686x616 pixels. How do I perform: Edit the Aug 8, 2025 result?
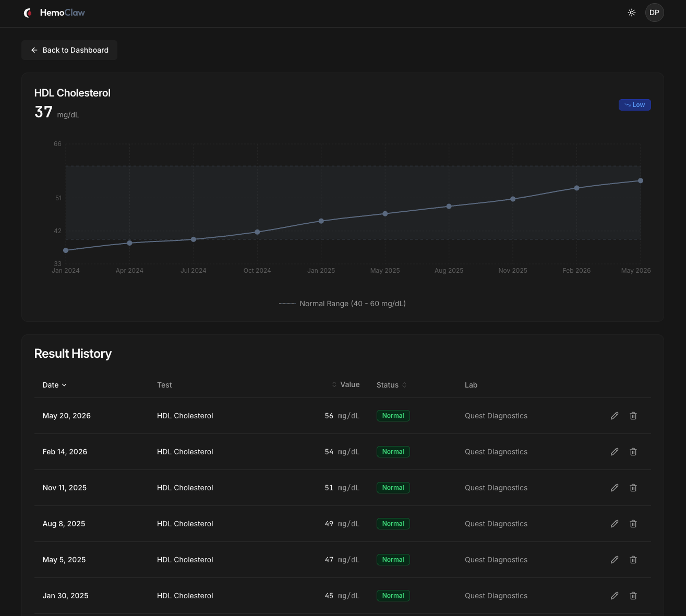tap(615, 524)
